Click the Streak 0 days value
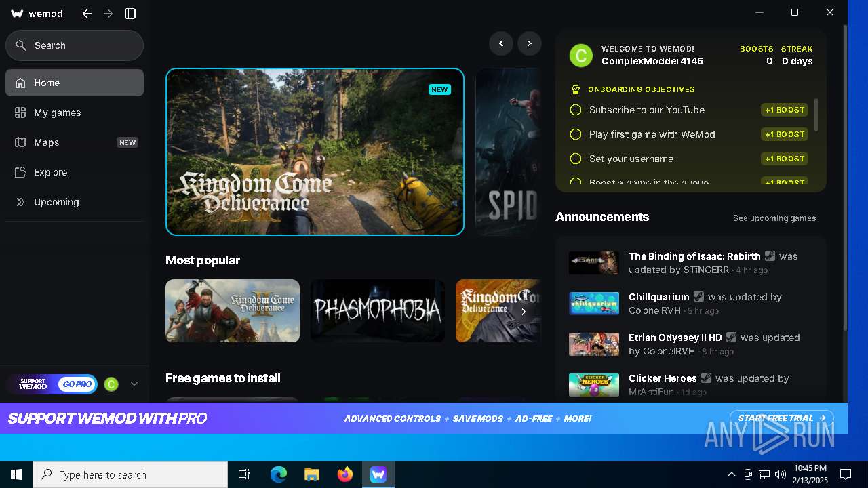 tap(797, 61)
